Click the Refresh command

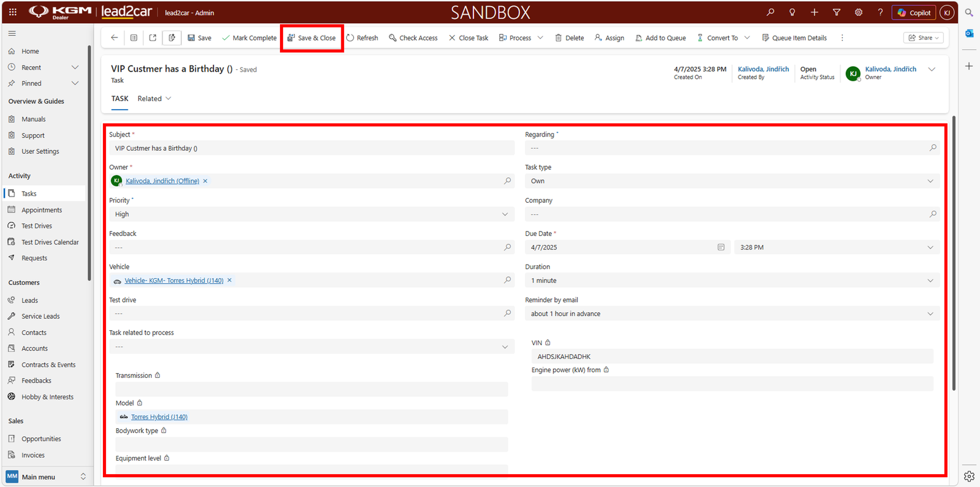pos(362,38)
